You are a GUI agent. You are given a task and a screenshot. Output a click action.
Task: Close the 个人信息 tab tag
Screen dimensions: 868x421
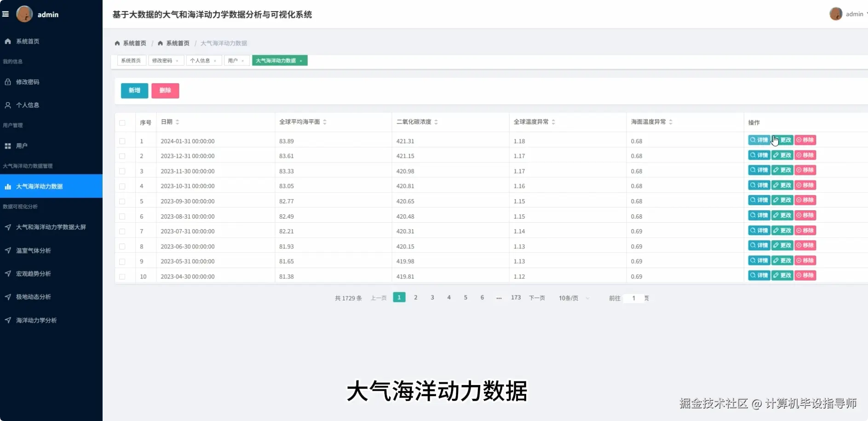pos(215,61)
